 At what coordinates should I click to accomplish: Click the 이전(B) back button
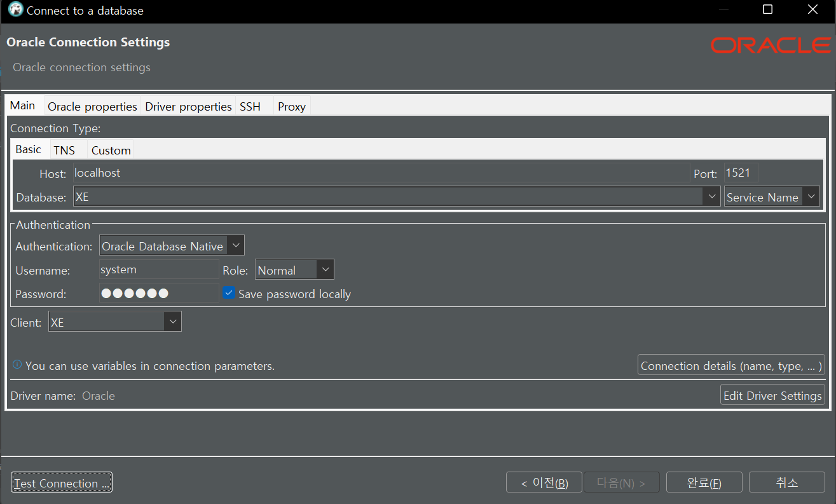(544, 482)
